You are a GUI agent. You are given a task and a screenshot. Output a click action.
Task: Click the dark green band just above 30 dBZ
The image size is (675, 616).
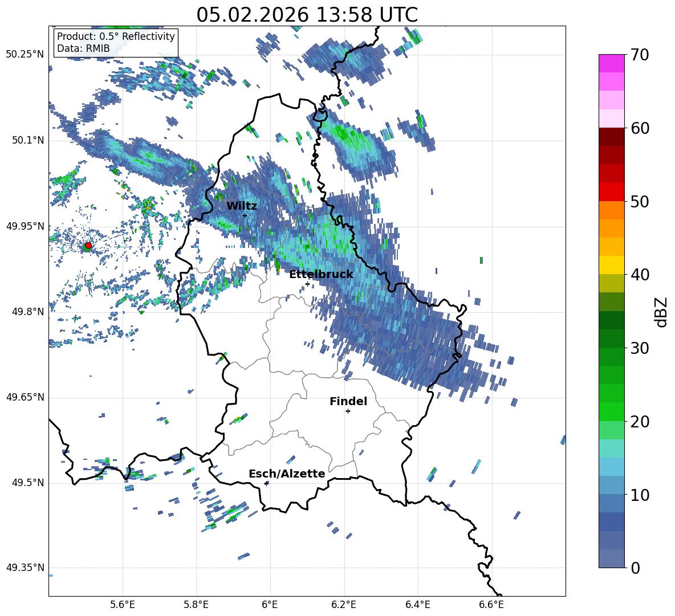pos(611,338)
